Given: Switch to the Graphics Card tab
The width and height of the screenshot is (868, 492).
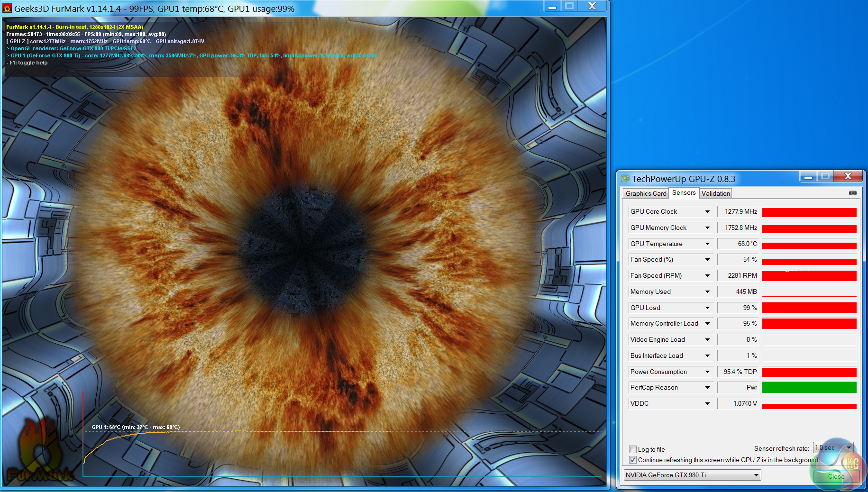Looking at the screenshot, I should pyautogui.click(x=646, y=193).
